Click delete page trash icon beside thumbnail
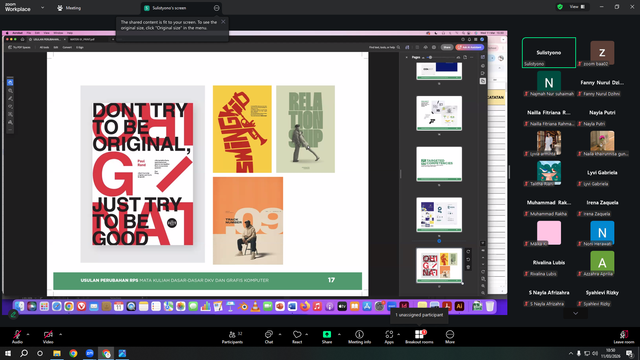The width and height of the screenshot is (640, 360). tap(468, 267)
